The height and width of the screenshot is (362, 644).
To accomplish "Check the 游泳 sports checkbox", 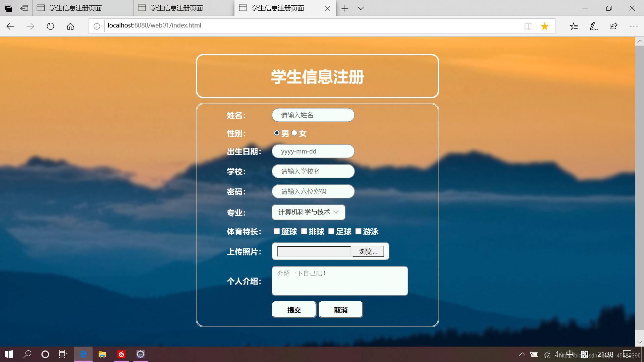I will (x=358, y=231).
